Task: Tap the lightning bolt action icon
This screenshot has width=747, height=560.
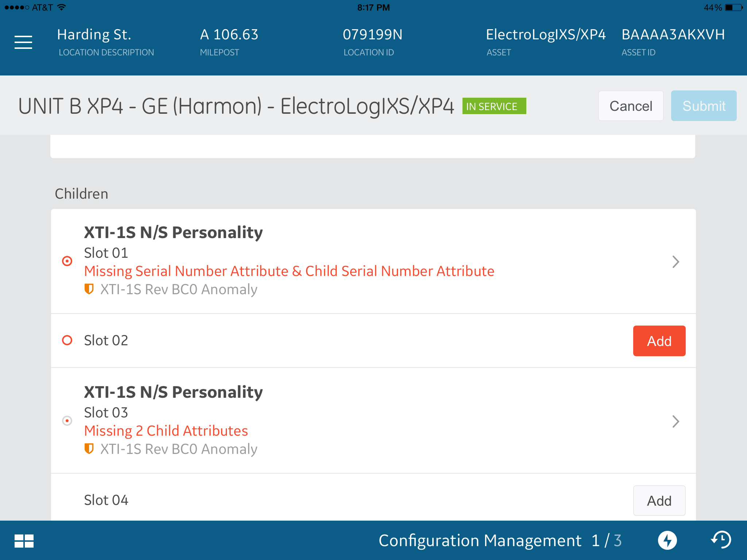Action: click(667, 540)
